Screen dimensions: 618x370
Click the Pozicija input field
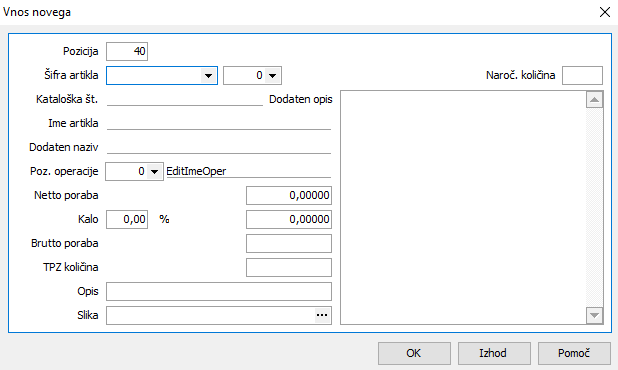click(127, 51)
